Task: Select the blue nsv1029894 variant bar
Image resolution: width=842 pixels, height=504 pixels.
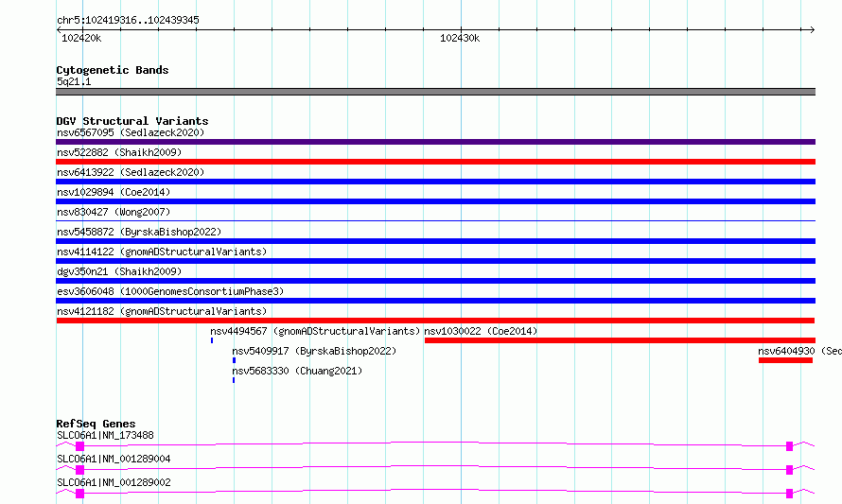Action: click(435, 201)
